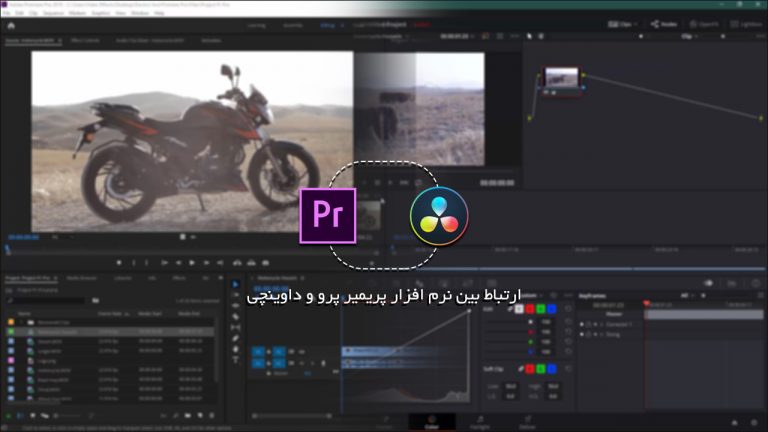Play the clip in Source monitor

192,263
